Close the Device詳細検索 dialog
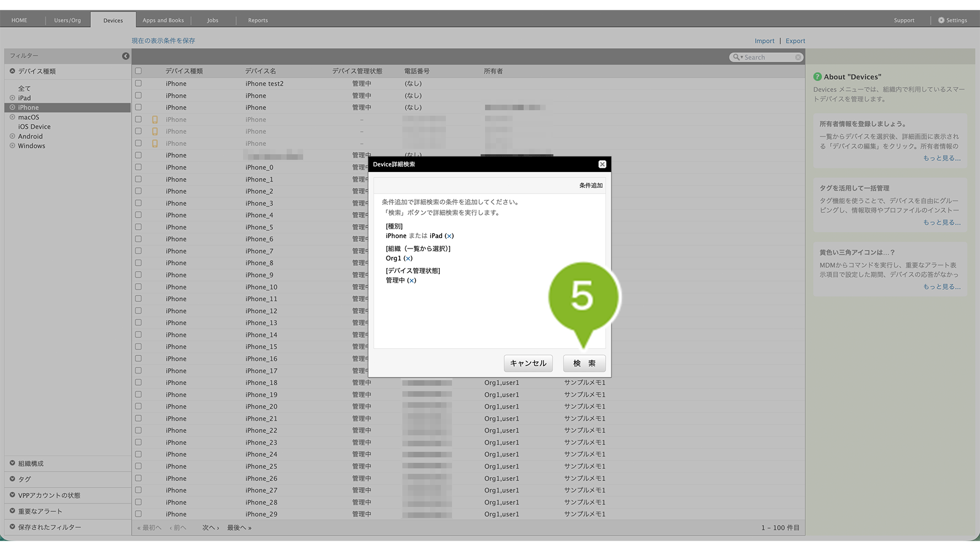Image resolution: width=980 pixels, height=551 pixels. click(602, 164)
